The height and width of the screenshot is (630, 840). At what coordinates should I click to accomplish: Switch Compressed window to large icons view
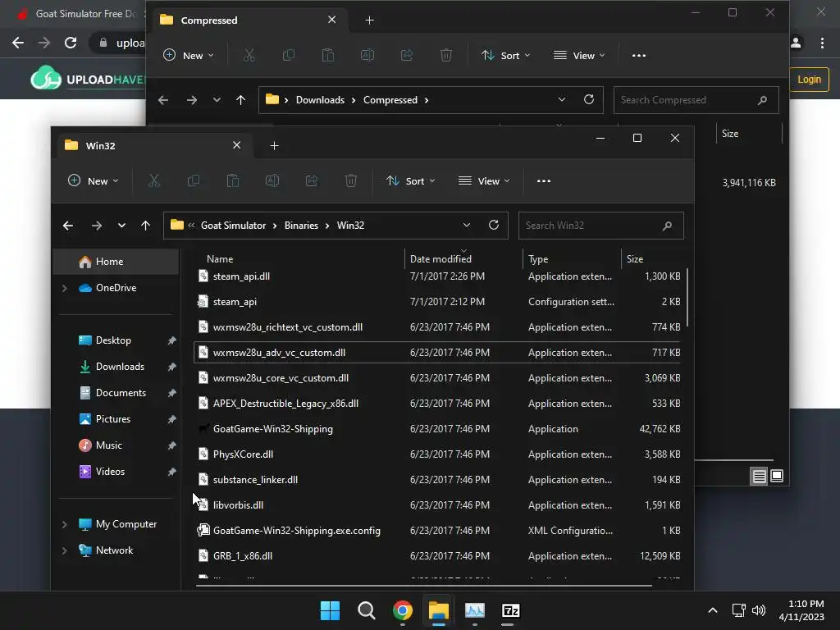click(777, 476)
